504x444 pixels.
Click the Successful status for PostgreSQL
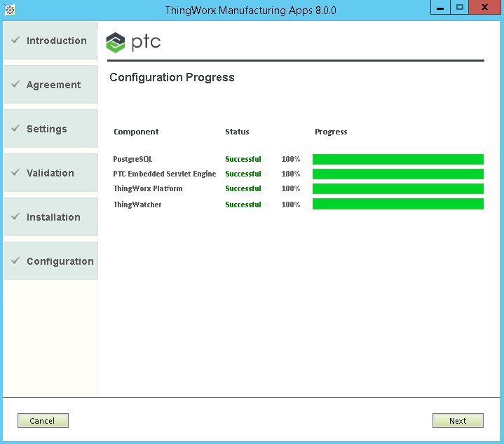(243, 159)
